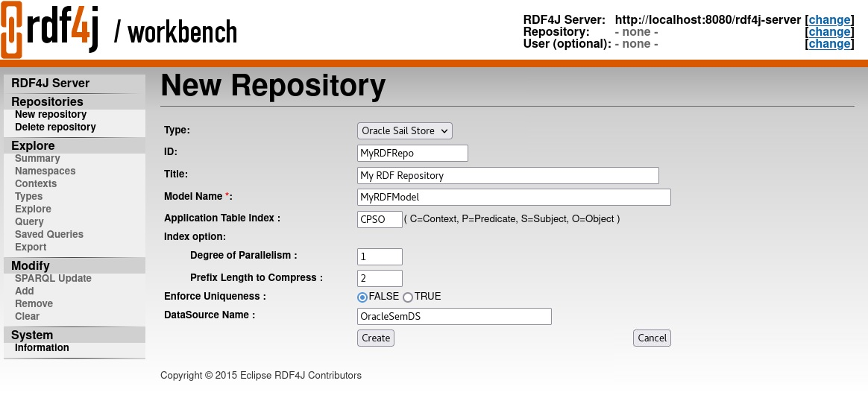Image resolution: width=868 pixels, height=407 pixels.
Task: Open the Explore sub-item under Types
Action: [34, 209]
